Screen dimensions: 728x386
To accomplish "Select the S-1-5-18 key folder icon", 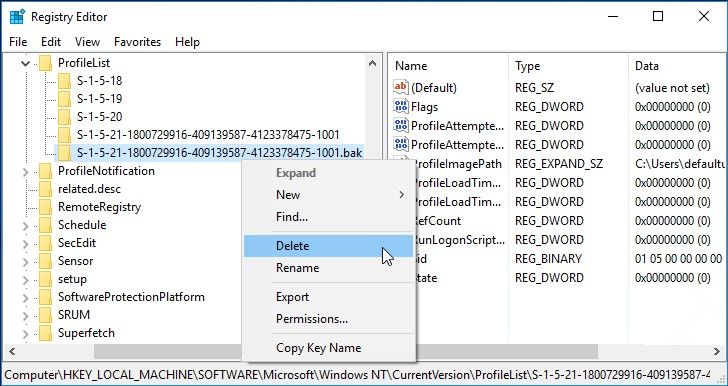I will click(x=65, y=81).
